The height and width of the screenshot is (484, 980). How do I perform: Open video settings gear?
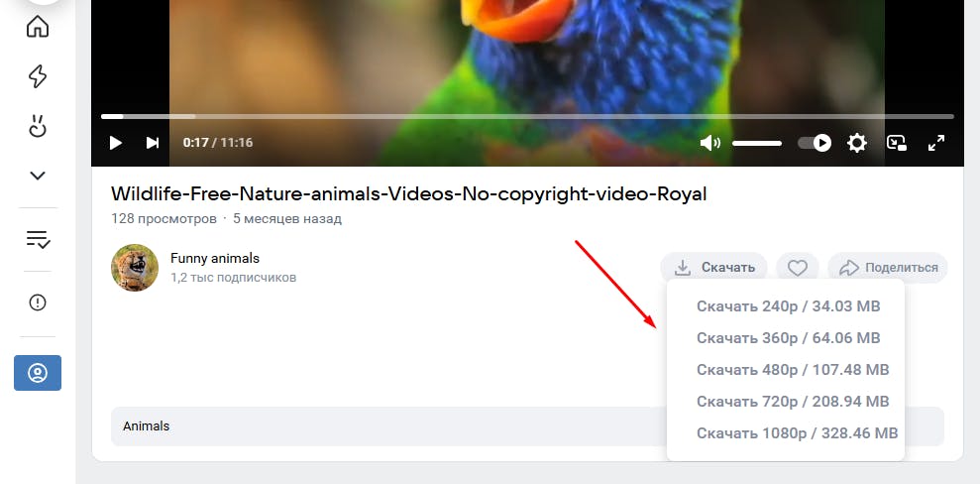pyautogui.click(x=856, y=143)
